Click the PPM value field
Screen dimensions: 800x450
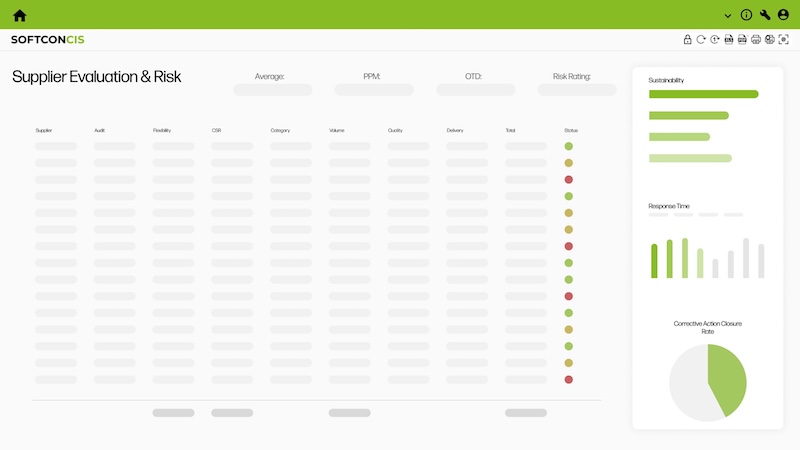click(x=374, y=90)
